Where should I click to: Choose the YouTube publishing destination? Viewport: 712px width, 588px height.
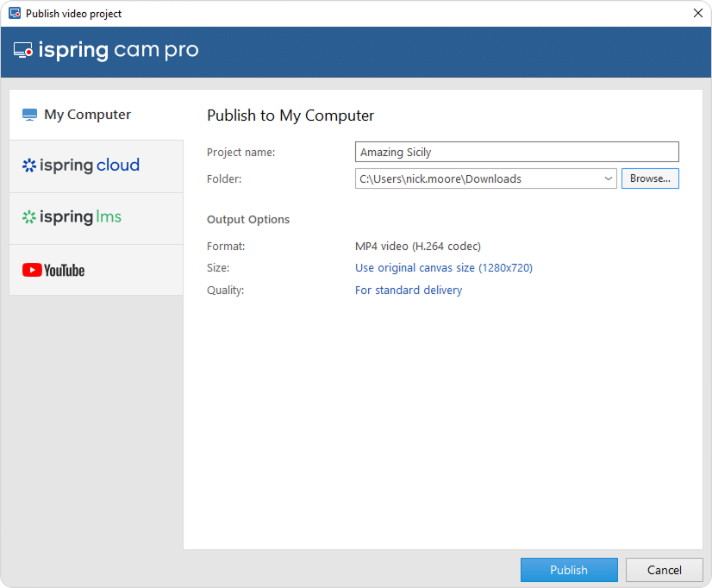pos(65,270)
